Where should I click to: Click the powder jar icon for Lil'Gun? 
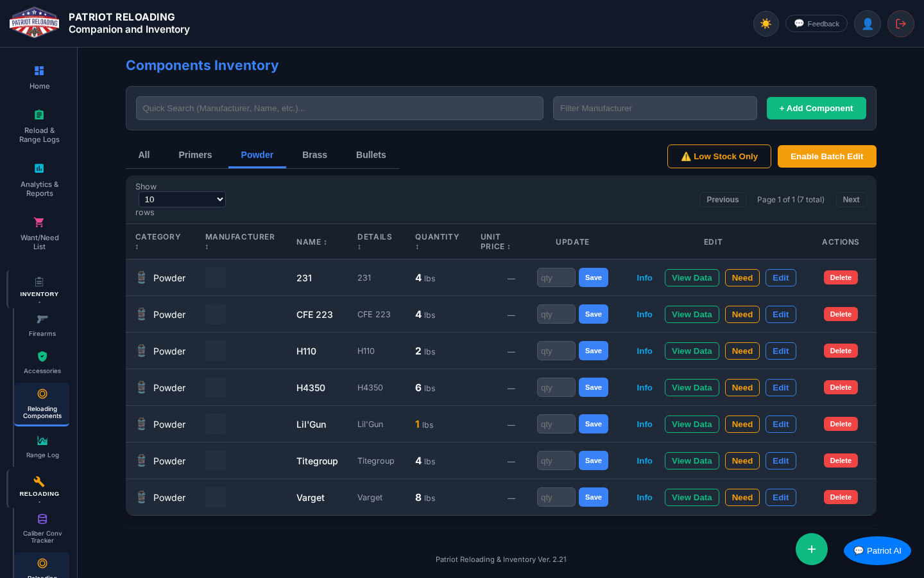pyautogui.click(x=142, y=424)
